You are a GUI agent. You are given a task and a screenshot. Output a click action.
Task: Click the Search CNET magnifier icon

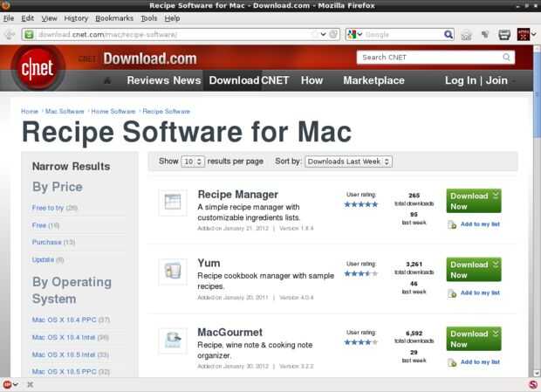pyautogui.click(x=506, y=58)
